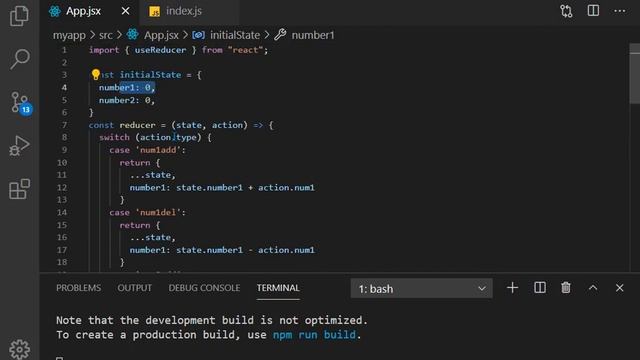640x360 pixels.
Task: Click myapp in the breadcrumb
Action: click(x=69, y=35)
